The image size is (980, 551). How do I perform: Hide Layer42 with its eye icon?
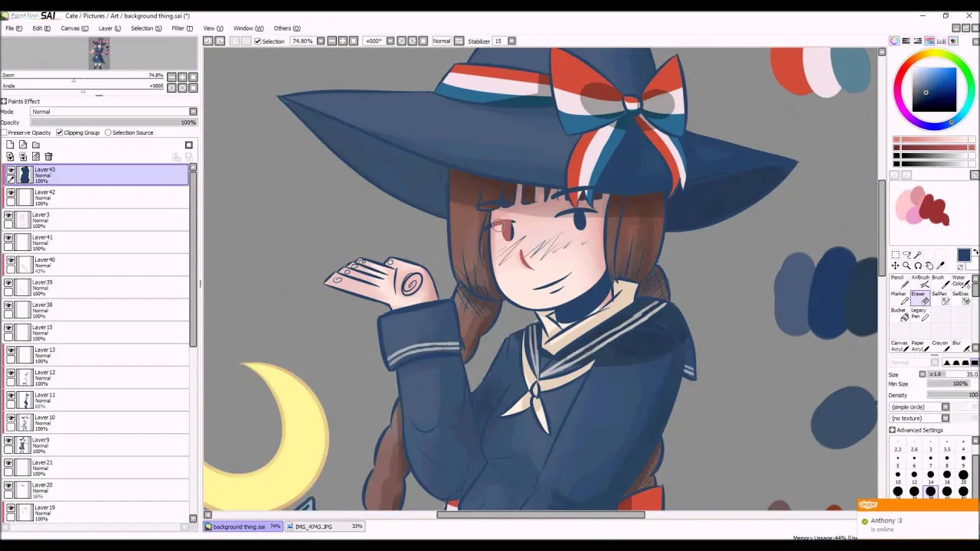(10, 193)
